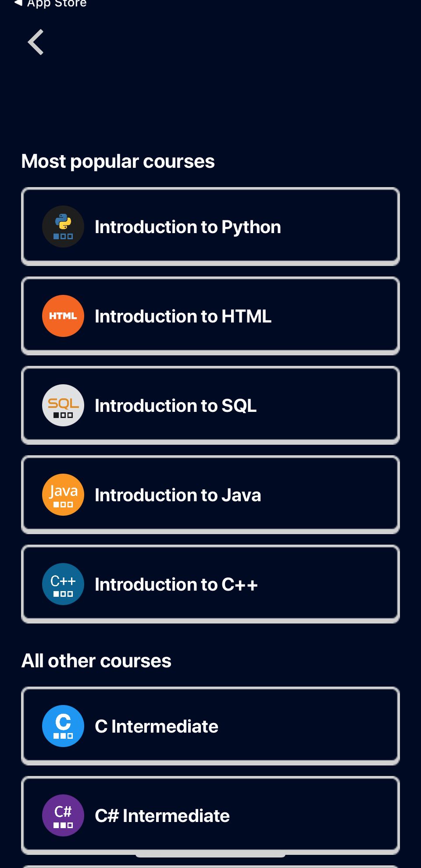Tap the home indicator bar
421x868 pixels.
pyautogui.click(x=210, y=855)
